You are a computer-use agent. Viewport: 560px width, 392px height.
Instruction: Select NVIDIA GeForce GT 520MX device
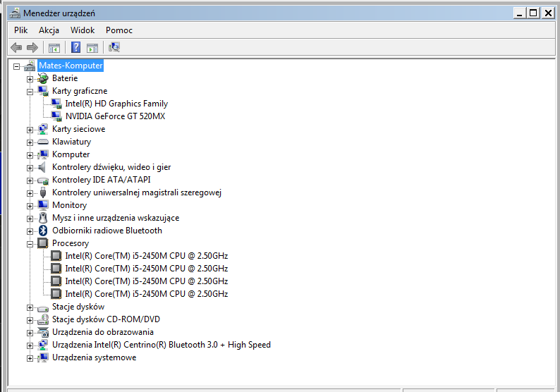pos(115,116)
